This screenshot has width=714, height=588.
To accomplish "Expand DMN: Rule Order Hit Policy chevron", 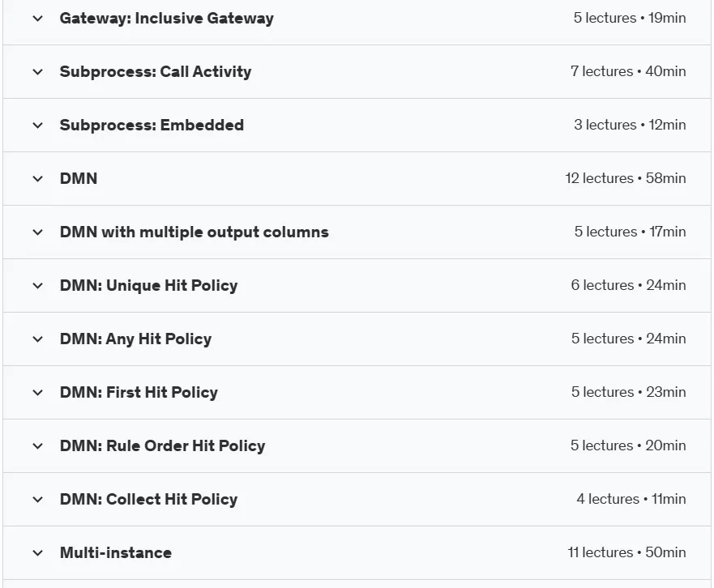I will 38,446.
